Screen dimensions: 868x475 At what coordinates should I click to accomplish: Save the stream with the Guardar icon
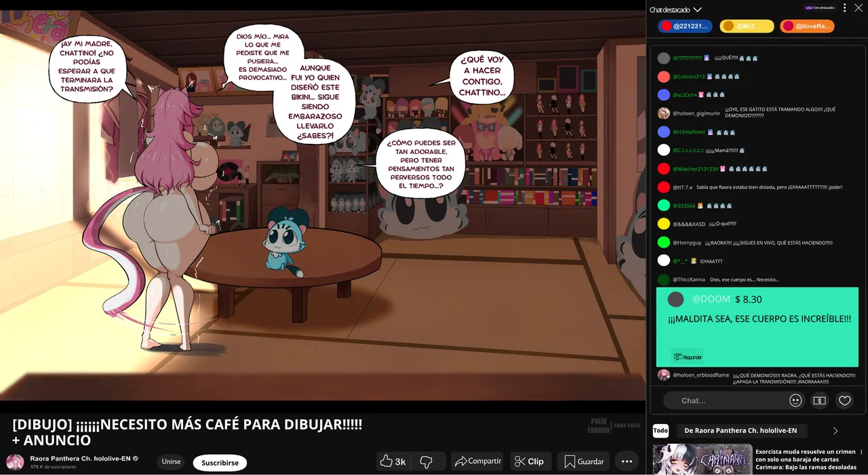point(583,461)
